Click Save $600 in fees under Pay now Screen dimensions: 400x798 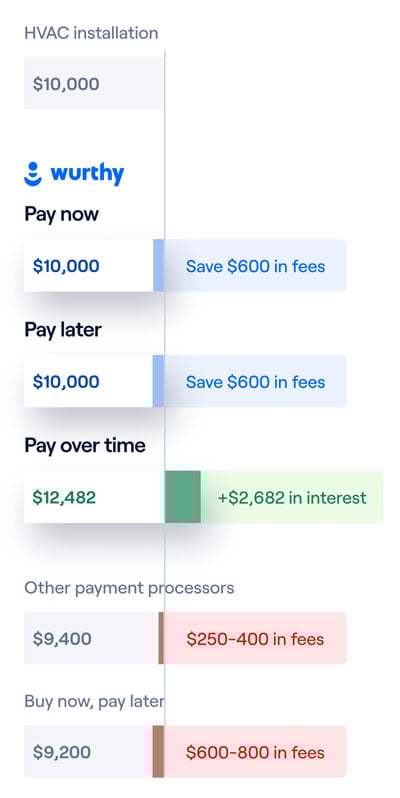coord(255,266)
